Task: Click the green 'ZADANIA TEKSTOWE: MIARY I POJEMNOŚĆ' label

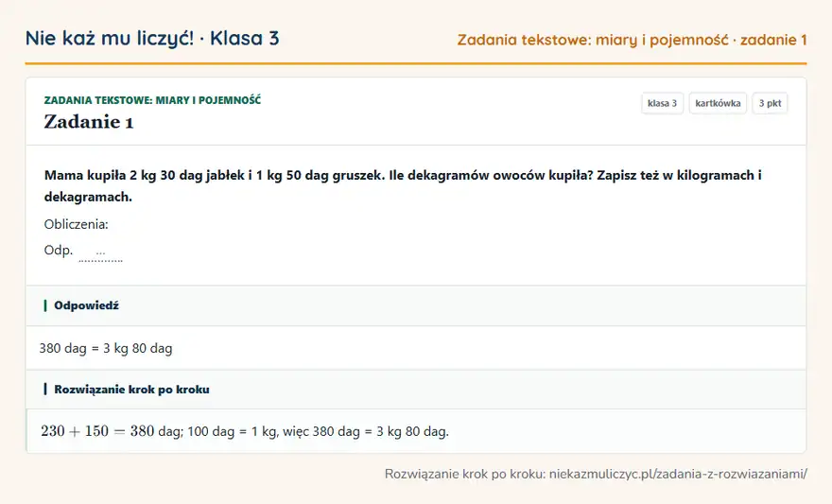Action: click(152, 100)
